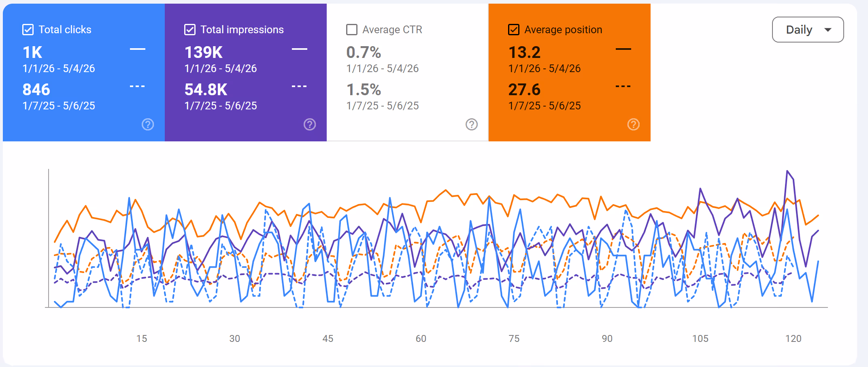Image resolution: width=868 pixels, height=367 pixels.
Task: Open help icon on Total clicks card
Action: [x=148, y=124]
